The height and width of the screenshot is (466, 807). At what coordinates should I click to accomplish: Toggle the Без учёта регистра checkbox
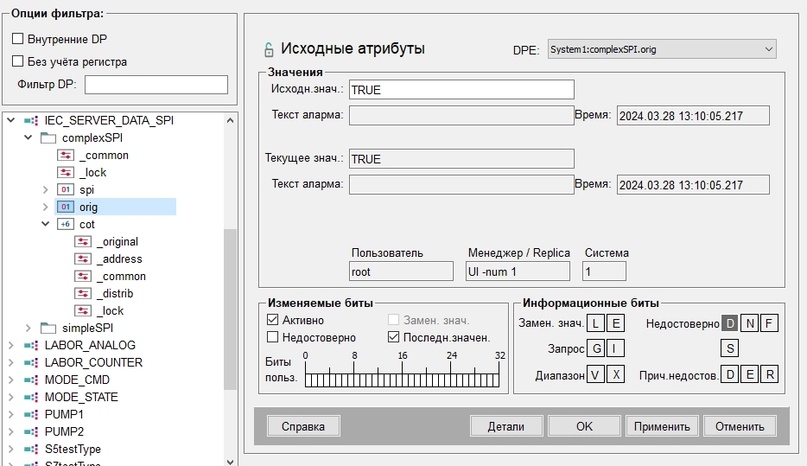pos(18,61)
